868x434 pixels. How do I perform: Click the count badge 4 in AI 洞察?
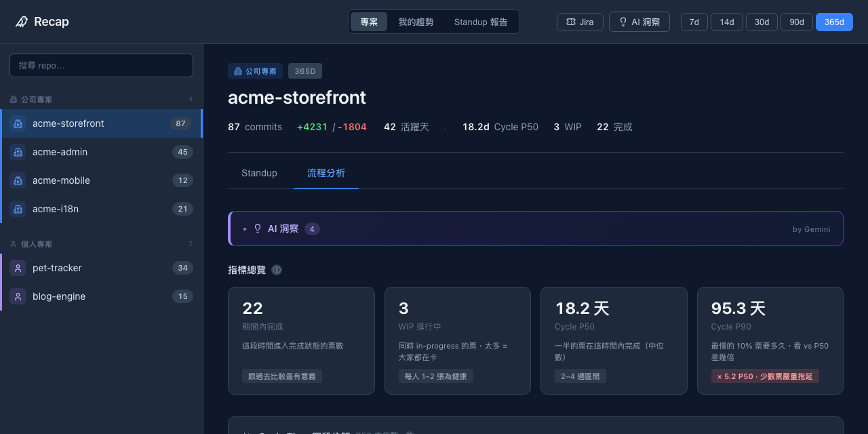click(x=312, y=229)
